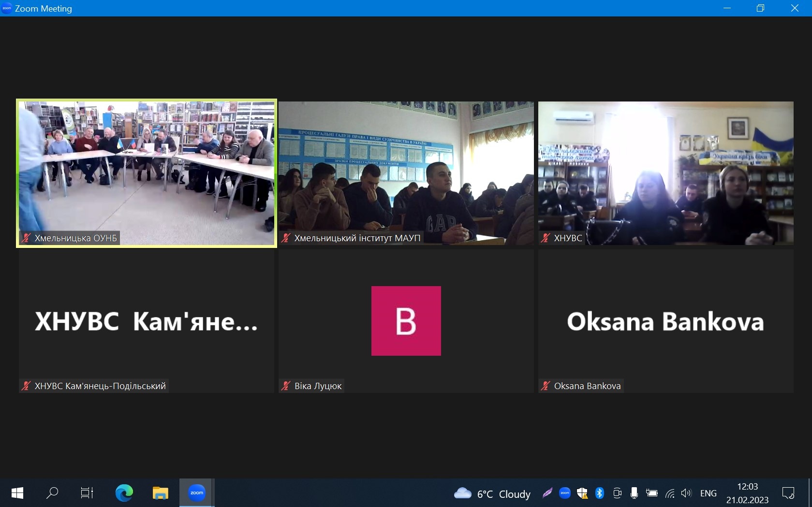Click the muted mic icon on Хмельницька ОУНБ
Screen dimensions: 812x507
tap(26, 238)
